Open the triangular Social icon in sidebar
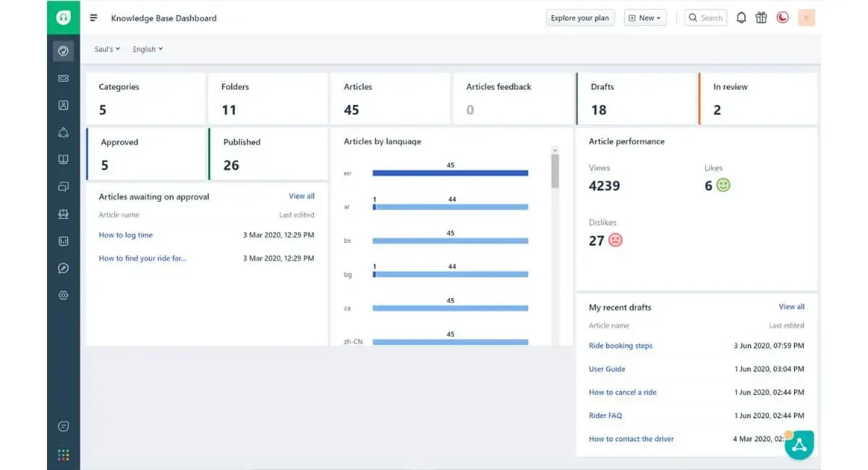The height and width of the screenshot is (470, 868). (x=64, y=132)
